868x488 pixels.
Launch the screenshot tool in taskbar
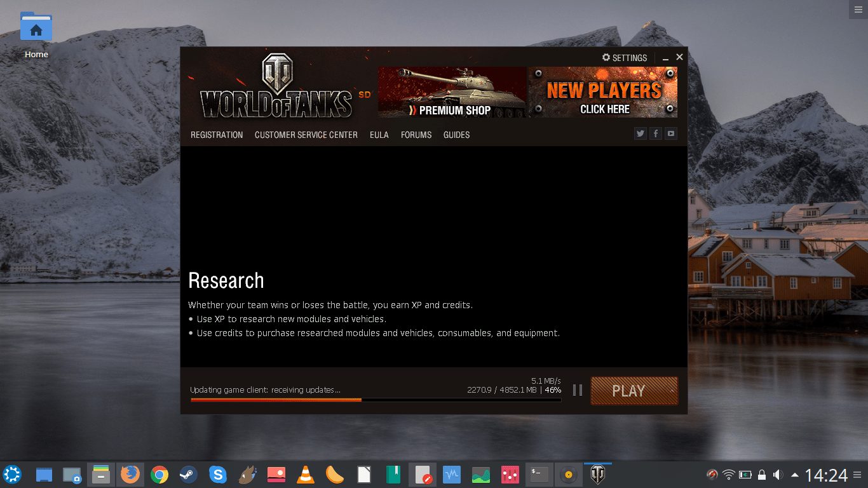[72, 475]
